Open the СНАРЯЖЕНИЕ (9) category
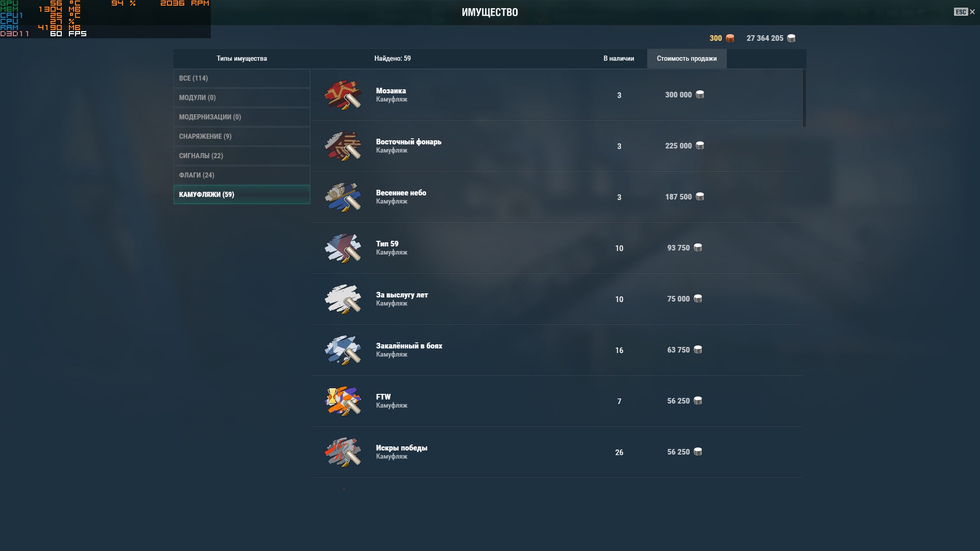 tap(242, 136)
